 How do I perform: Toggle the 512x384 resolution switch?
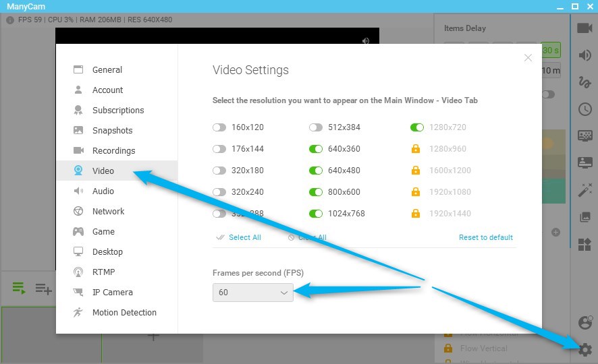[316, 127]
